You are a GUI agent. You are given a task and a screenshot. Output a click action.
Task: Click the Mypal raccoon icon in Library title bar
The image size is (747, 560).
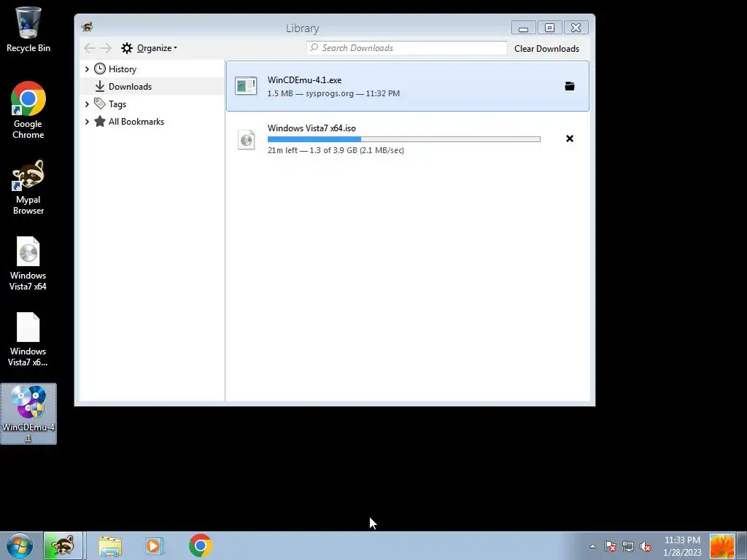tap(88, 27)
